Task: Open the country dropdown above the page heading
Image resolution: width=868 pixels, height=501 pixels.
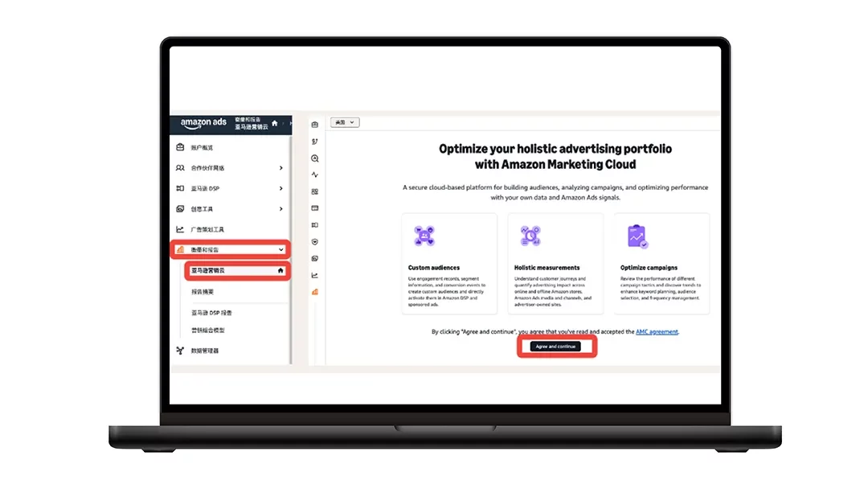Action: 345,122
